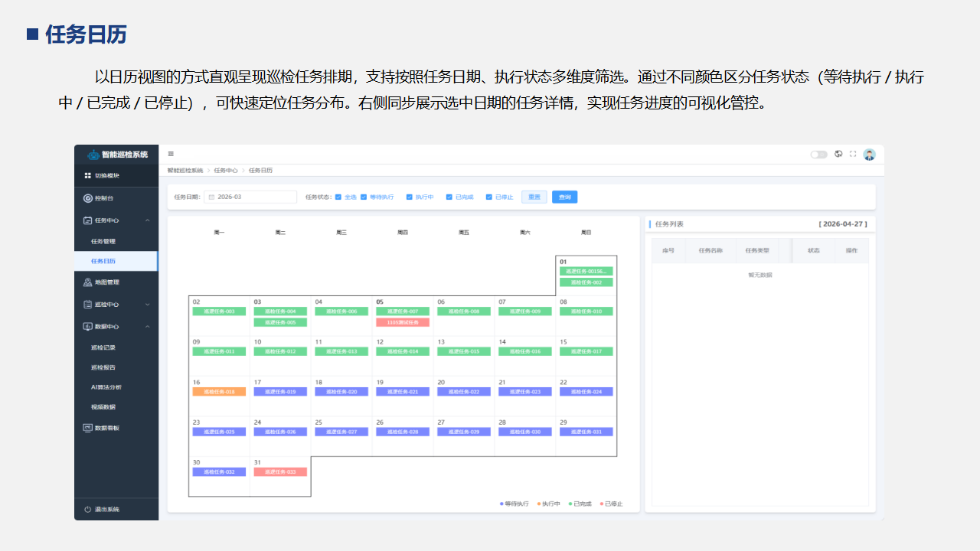Click the 控制台 dashboard icon
This screenshot has height=551, width=980.
coord(88,198)
